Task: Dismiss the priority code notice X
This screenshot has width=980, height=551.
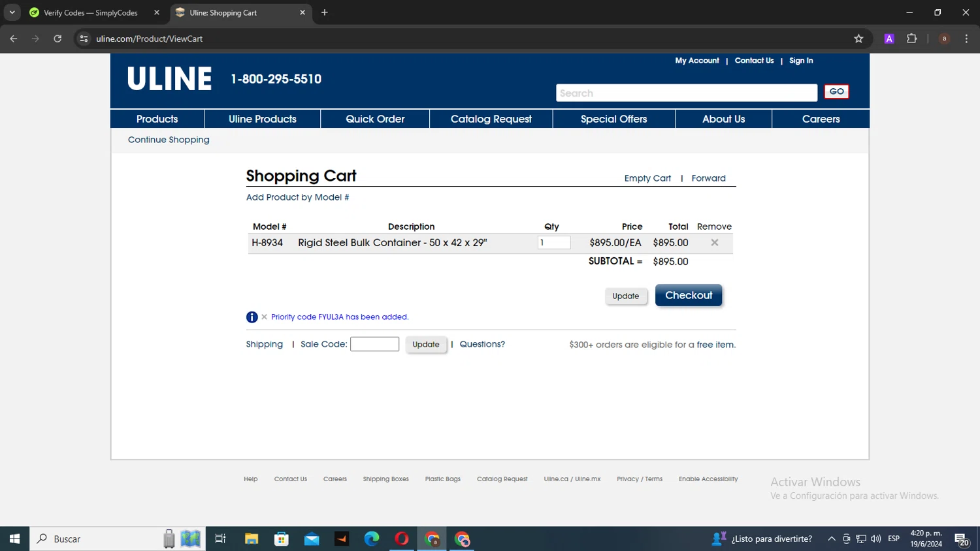Action: coord(264,317)
